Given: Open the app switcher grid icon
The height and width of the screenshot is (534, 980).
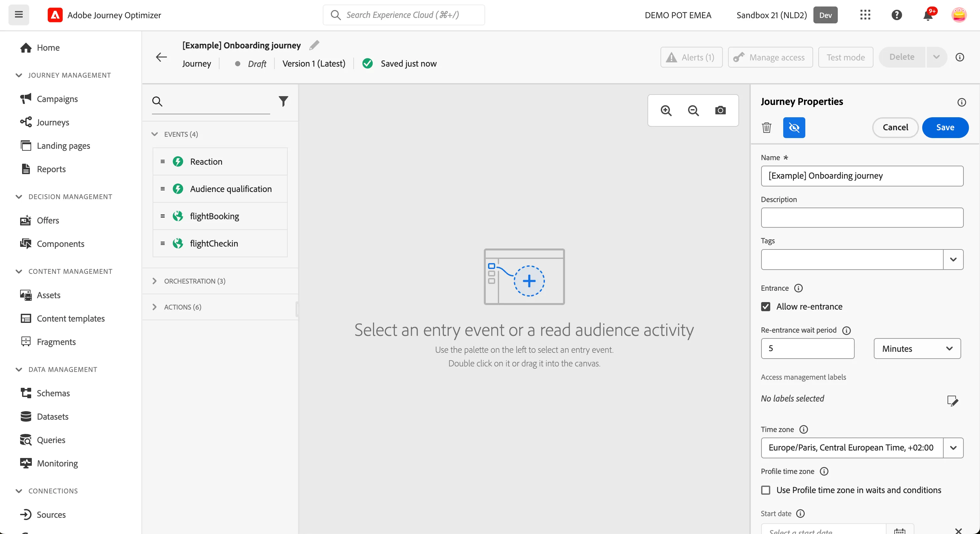Looking at the screenshot, I should point(865,15).
